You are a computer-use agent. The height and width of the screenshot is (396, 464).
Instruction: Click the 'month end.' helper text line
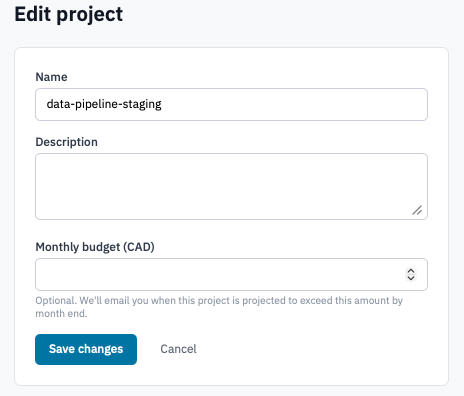coord(61,314)
